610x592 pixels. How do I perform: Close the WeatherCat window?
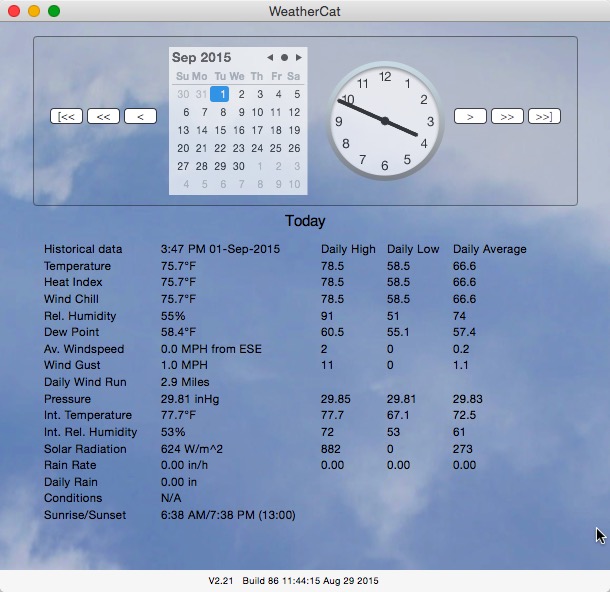(x=14, y=11)
